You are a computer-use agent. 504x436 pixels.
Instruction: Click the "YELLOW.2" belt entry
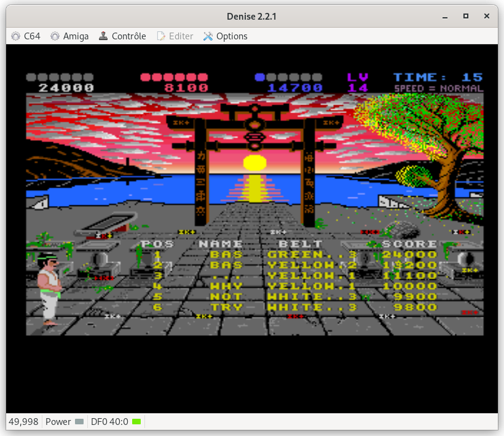[x=312, y=265]
